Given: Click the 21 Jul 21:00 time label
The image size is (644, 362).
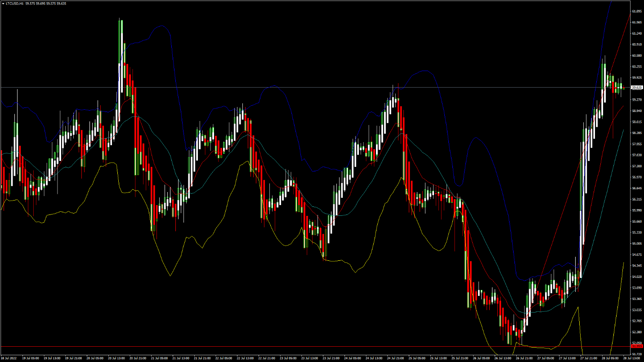Looking at the screenshot, I should pos(202,358).
